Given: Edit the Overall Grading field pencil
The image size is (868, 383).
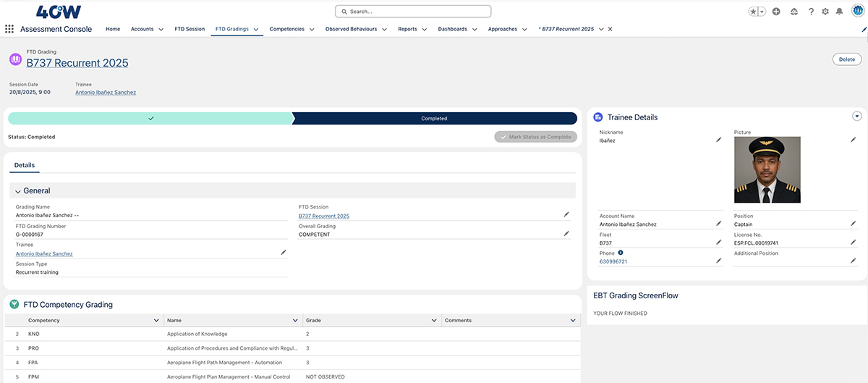Looking at the screenshot, I should click(566, 234).
